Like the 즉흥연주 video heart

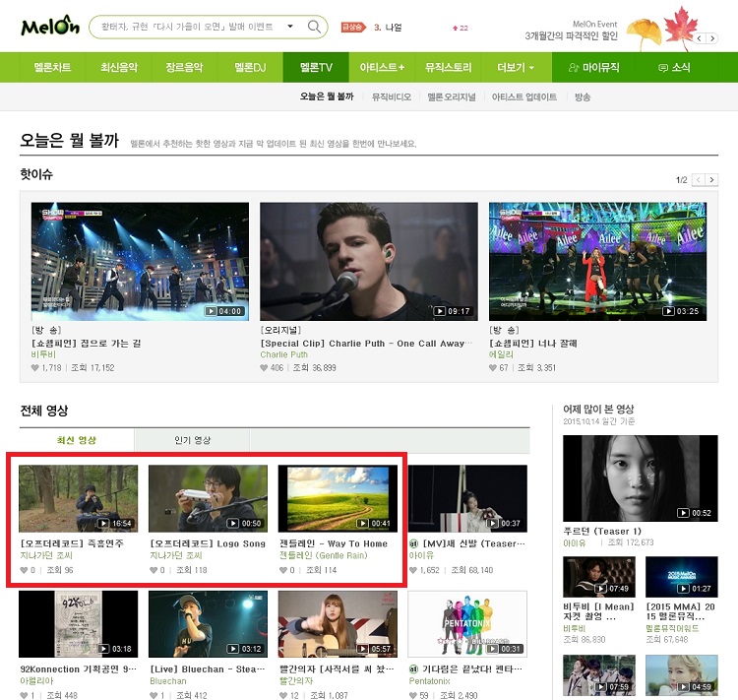click(24, 570)
